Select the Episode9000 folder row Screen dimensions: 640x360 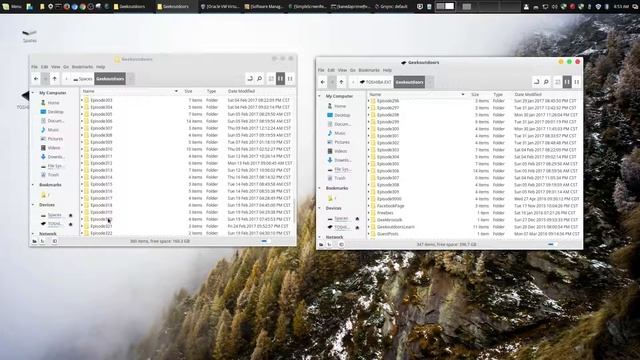click(x=473, y=199)
